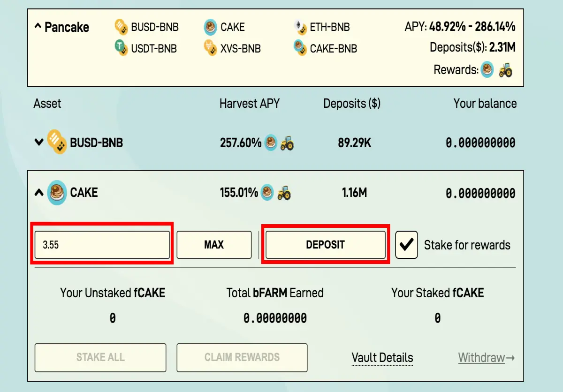This screenshot has width=563, height=392.
Task: Click the pancake reward icon beside Rewards label
Action: (487, 70)
